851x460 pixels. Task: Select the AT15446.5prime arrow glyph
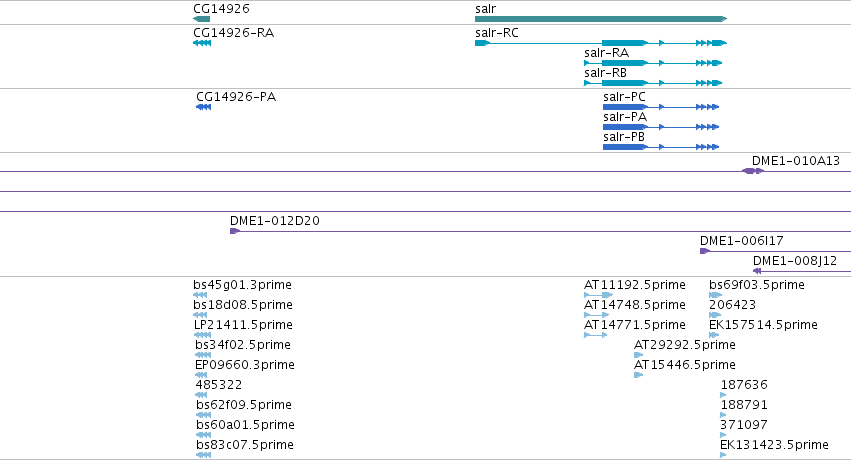click(x=638, y=375)
